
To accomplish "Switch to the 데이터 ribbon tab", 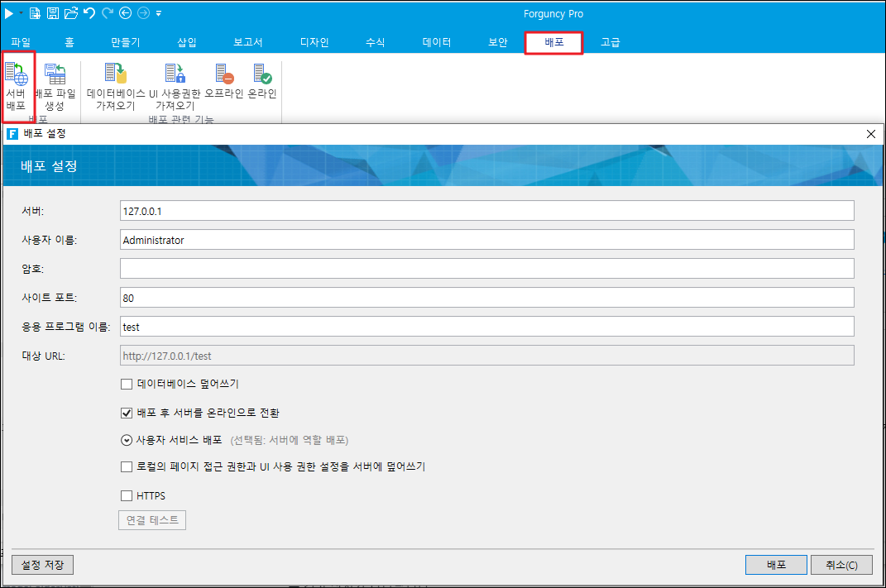I will click(436, 43).
